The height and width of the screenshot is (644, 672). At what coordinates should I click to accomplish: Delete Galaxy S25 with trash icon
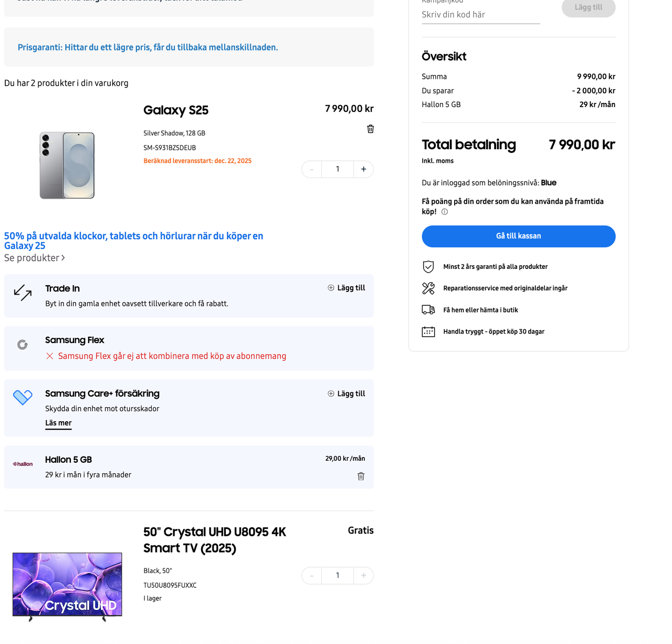(x=370, y=129)
